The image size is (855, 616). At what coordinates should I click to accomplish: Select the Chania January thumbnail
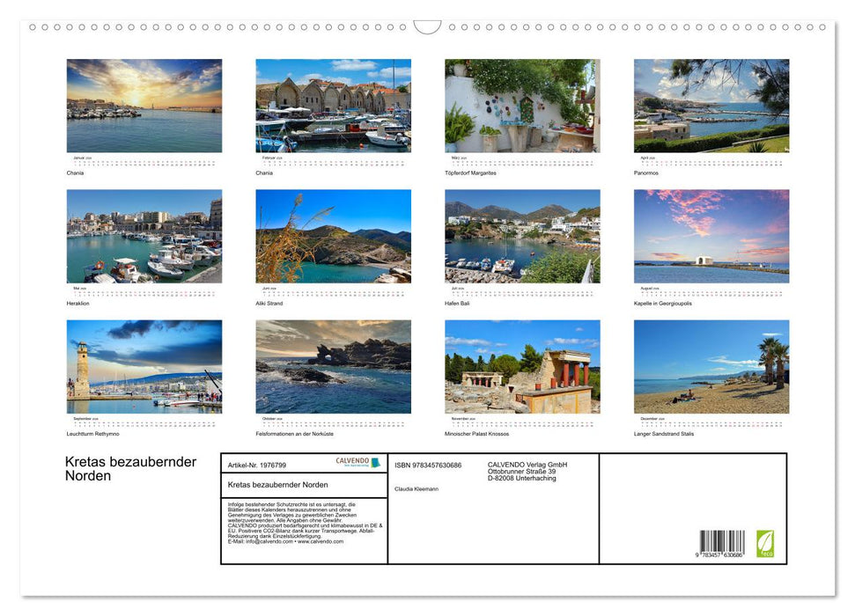coord(144,106)
